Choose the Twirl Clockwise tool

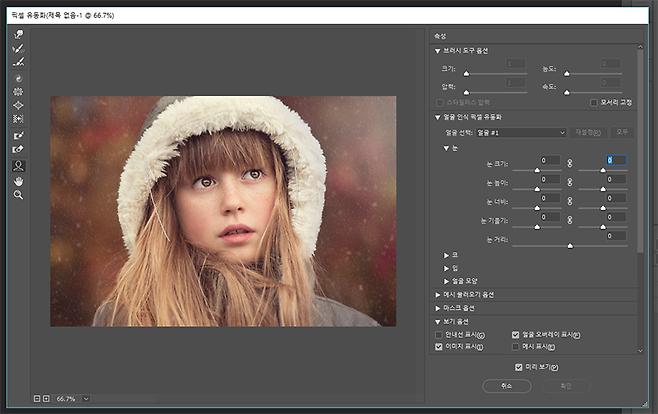pyautogui.click(x=18, y=77)
